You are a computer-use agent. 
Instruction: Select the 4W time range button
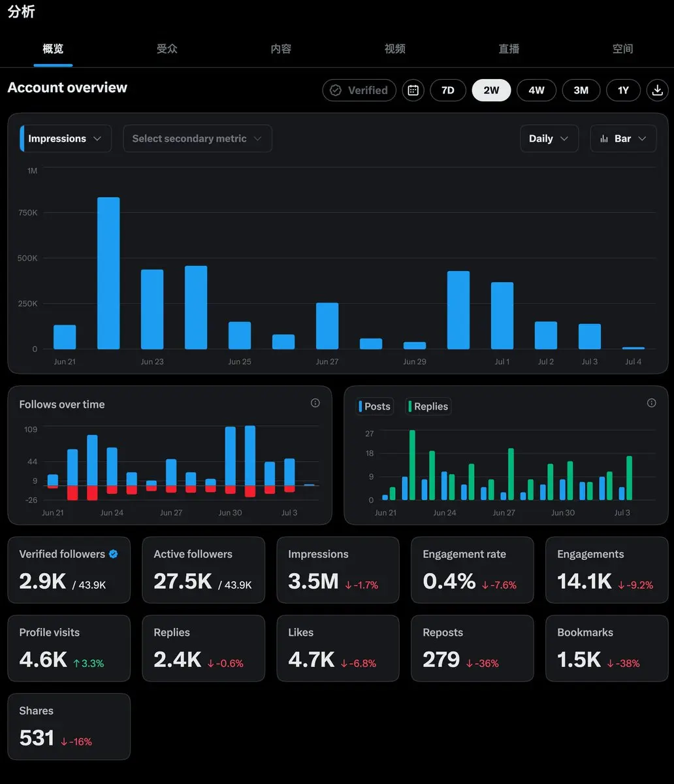(536, 90)
